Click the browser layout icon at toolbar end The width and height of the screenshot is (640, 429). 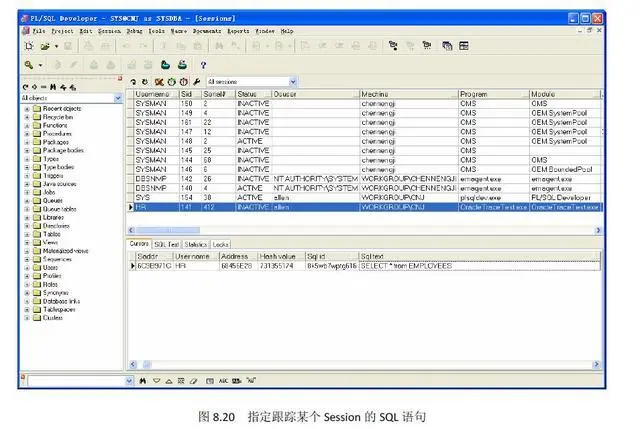click(464, 46)
